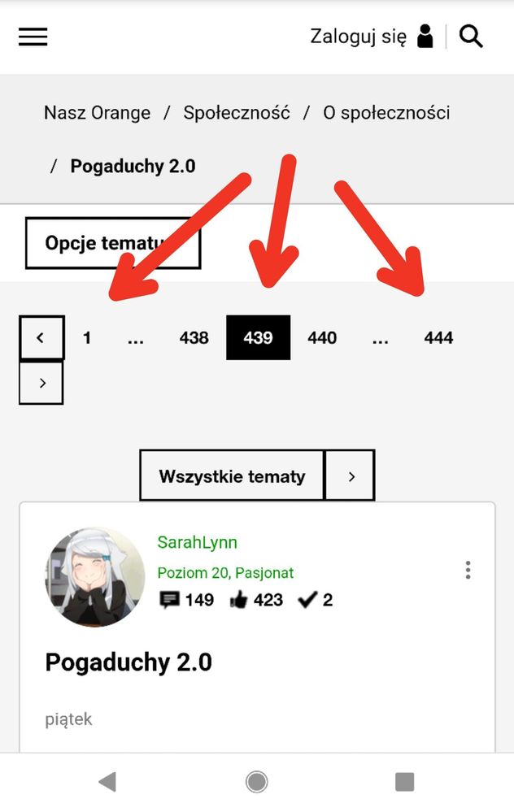This screenshot has width=514, height=812.
Task: Tap the Android recent apps square
Action: click(405, 782)
